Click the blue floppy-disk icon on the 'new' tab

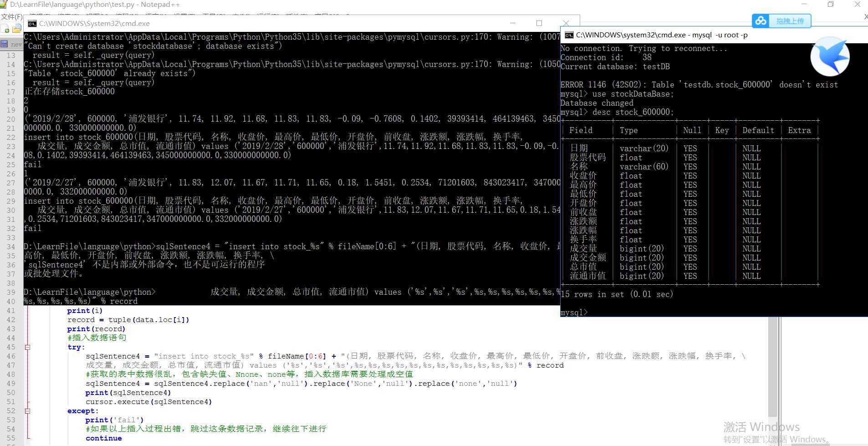coord(5,44)
